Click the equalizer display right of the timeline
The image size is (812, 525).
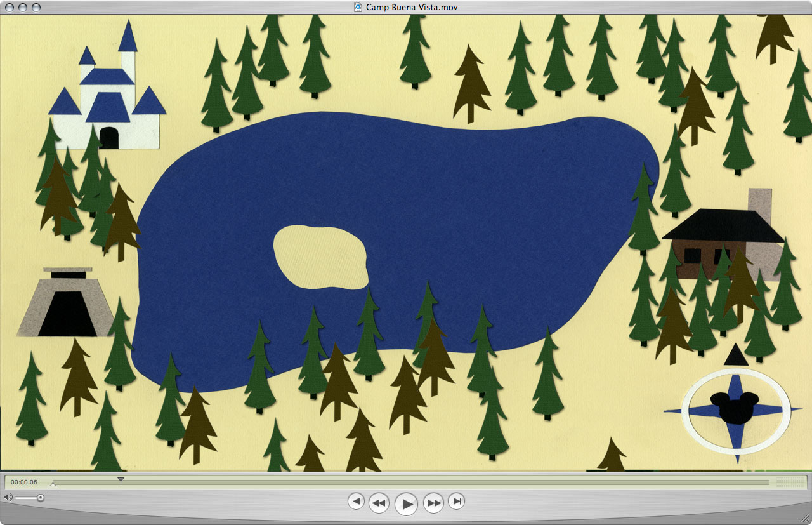[x=790, y=482]
